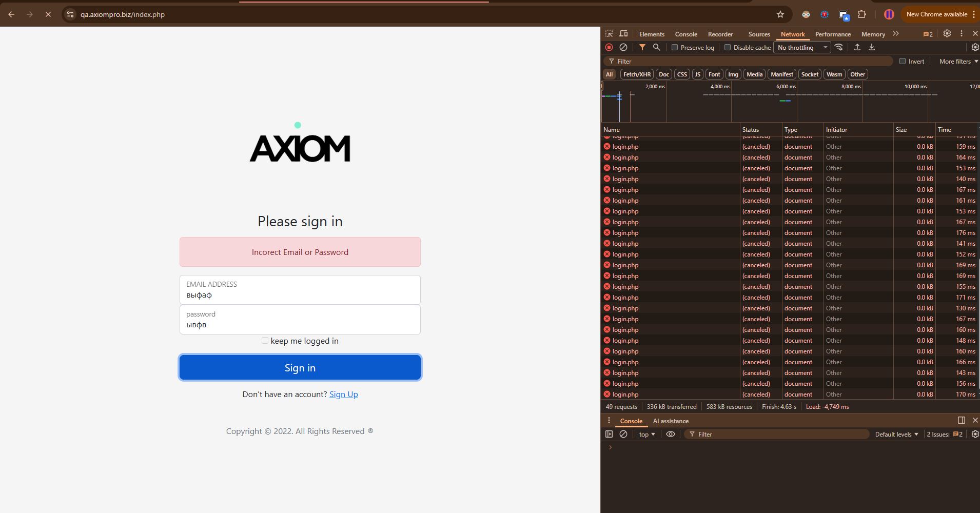Screen dimensions: 980x513
Task: Switch to the Elements tab
Action: point(652,34)
